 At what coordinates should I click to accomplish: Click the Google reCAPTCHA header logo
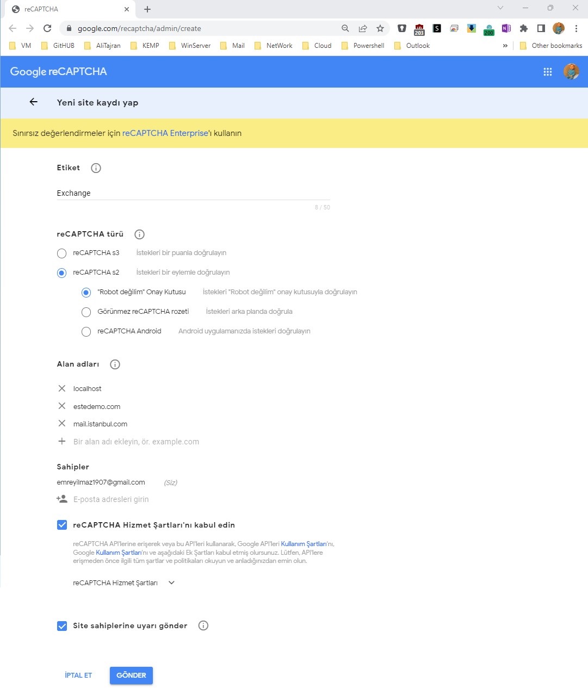(59, 71)
